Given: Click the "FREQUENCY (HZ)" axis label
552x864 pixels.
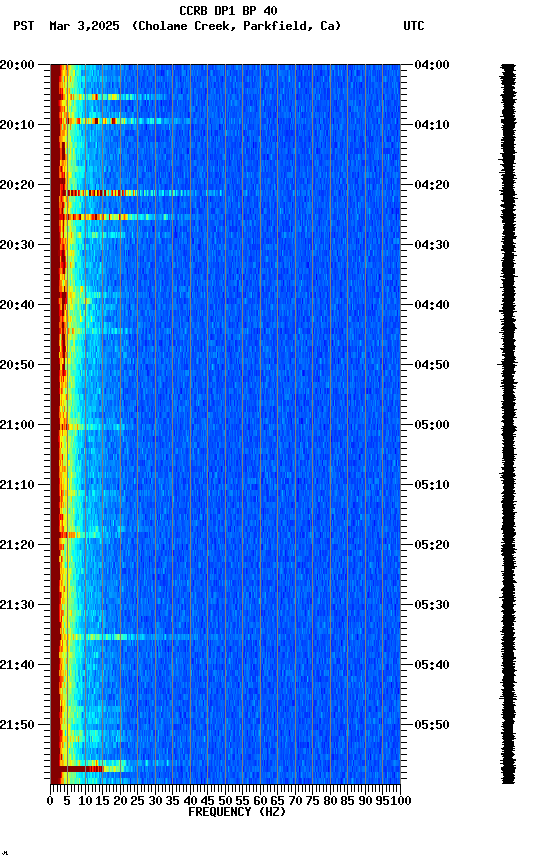Looking at the screenshot, I should click(x=237, y=812).
